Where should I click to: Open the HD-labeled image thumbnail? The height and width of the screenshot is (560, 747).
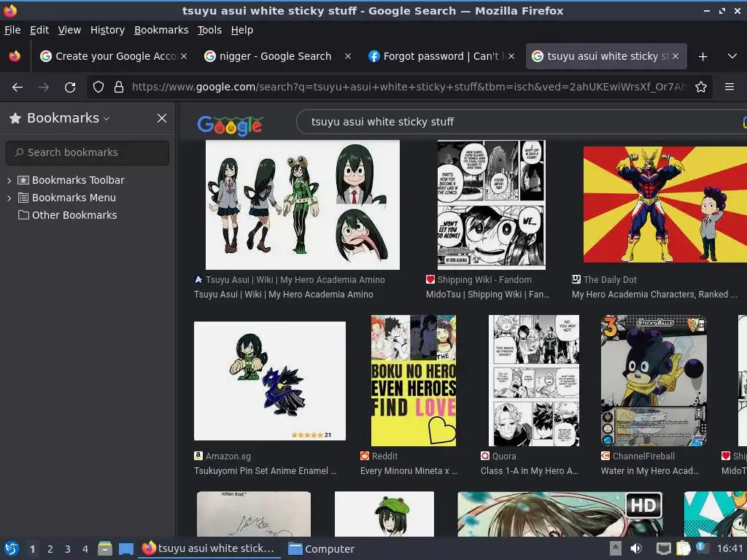(x=560, y=514)
